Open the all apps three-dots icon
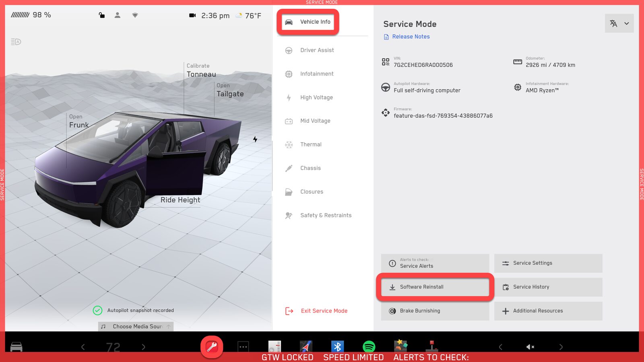 click(x=243, y=347)
